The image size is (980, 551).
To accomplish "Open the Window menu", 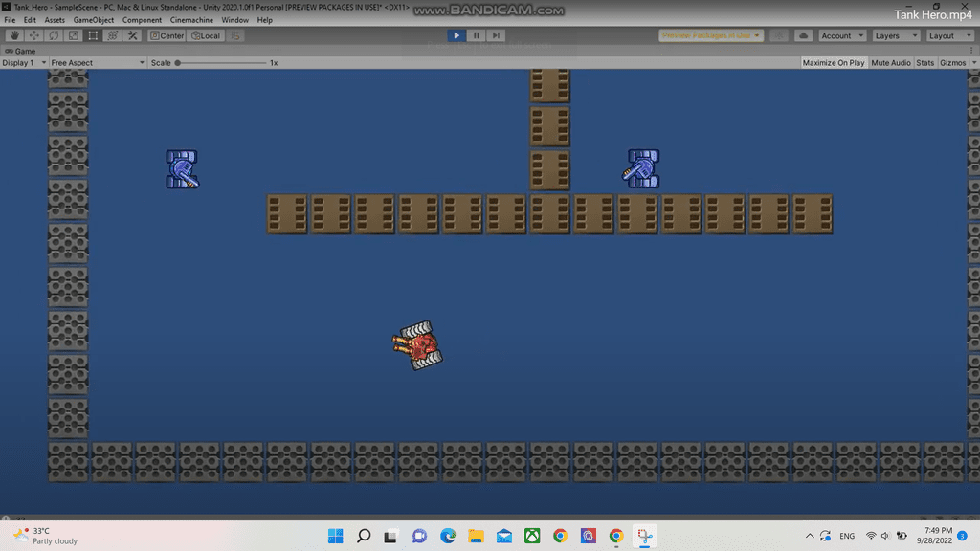I will pos(235,20).
